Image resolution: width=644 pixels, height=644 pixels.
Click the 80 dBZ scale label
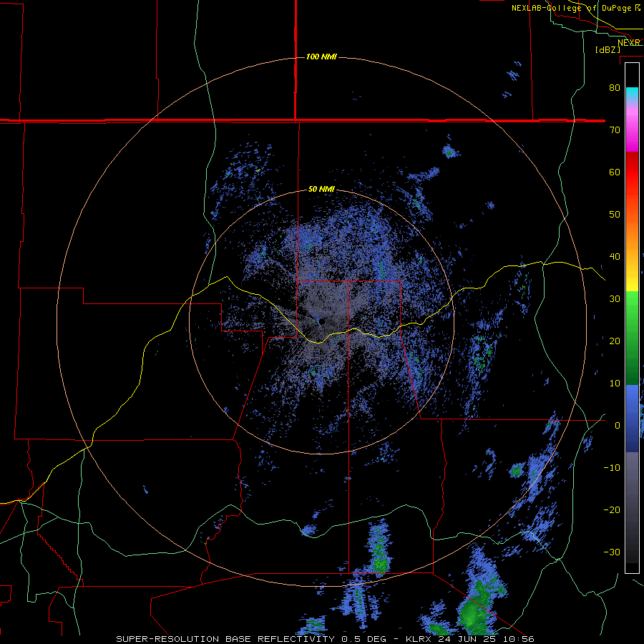coord(615,87)
